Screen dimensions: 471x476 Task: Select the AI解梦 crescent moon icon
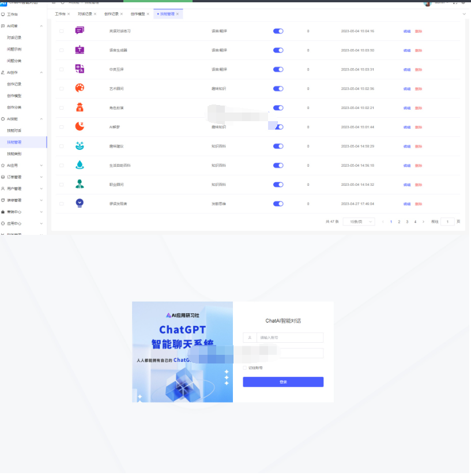click(79, 127)
